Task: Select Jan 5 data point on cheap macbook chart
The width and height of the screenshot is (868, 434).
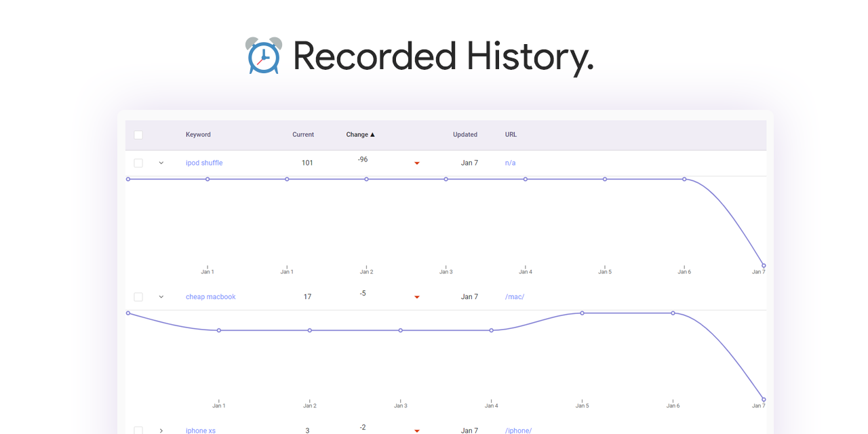Action: (582, 313)
